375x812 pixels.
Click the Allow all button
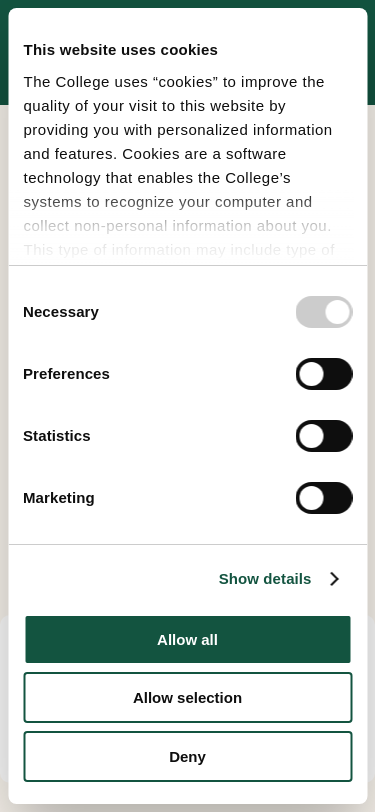coord(188,640)
